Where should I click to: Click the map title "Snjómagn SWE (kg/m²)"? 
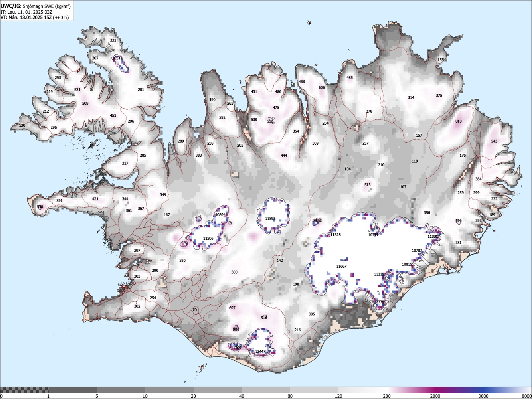[46, 6]
